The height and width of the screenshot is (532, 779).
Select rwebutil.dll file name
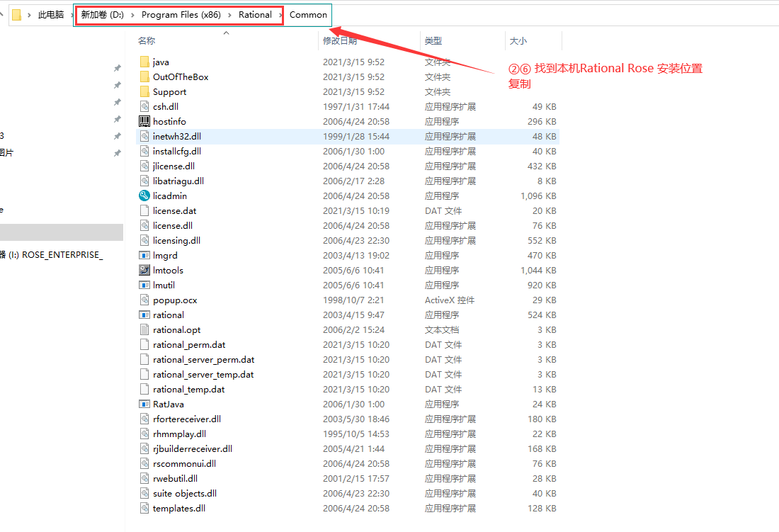(175, 478)
